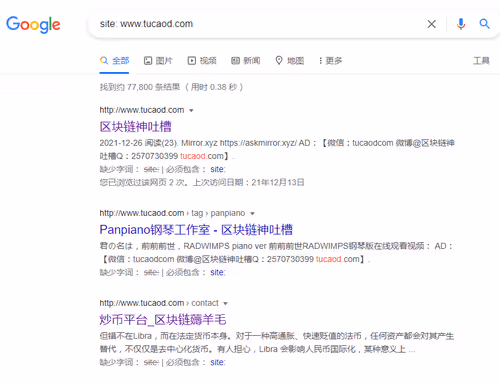This screenshot has width=500, height=382.
Task: Click the Google logo
Action: tap(33, 25)
